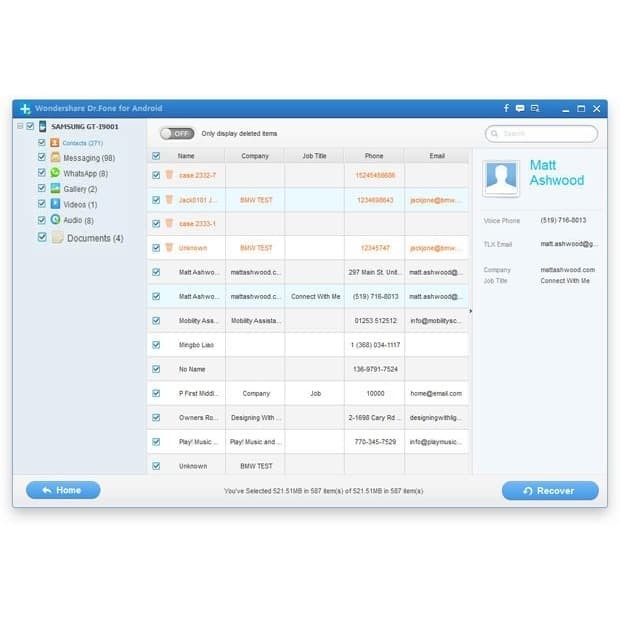
Task: Uncheck the Mobility Assistance row checkbox
Action: pyautogui.click(x=156, y=320)
